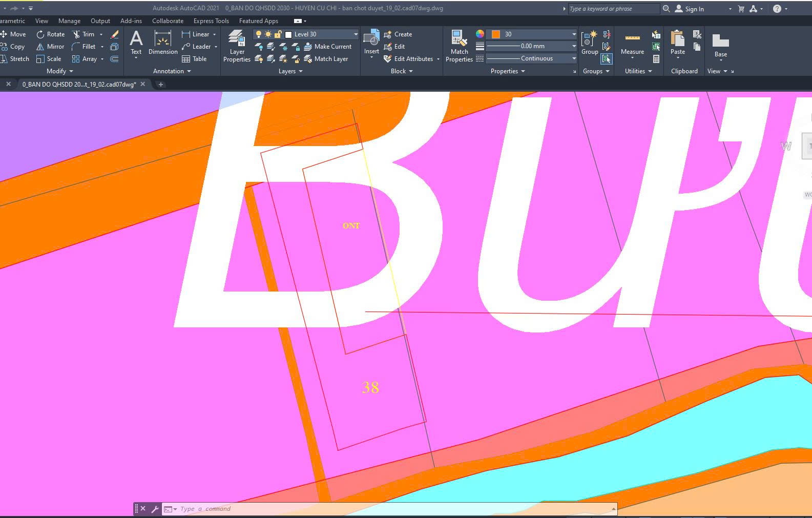Viewport: 812px width, 518px height.
Task: Open the Express Tools ribbon tab
Action: point(211,21)
